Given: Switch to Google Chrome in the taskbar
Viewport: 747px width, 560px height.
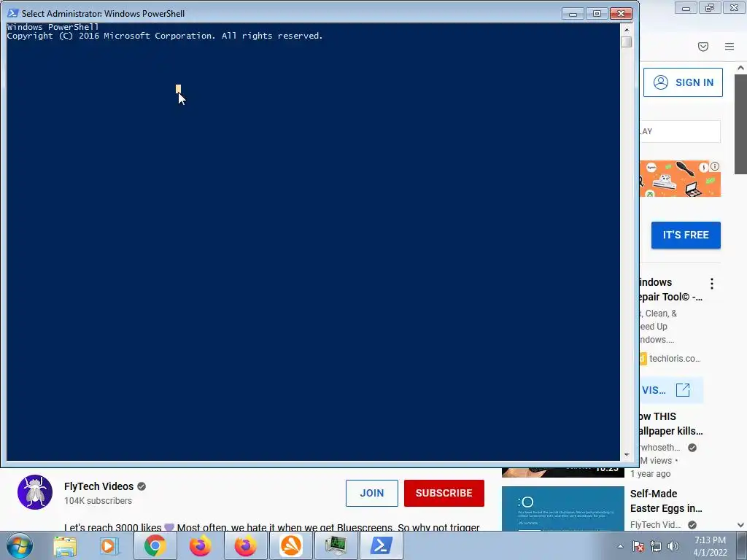Looking at the screenshot, I should tap(155, 546).
